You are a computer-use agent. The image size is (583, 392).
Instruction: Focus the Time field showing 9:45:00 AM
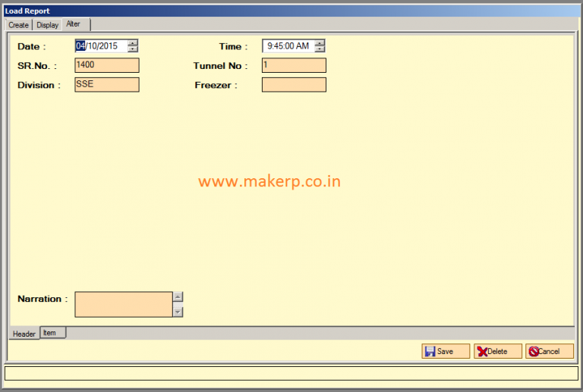pos(288,46)
